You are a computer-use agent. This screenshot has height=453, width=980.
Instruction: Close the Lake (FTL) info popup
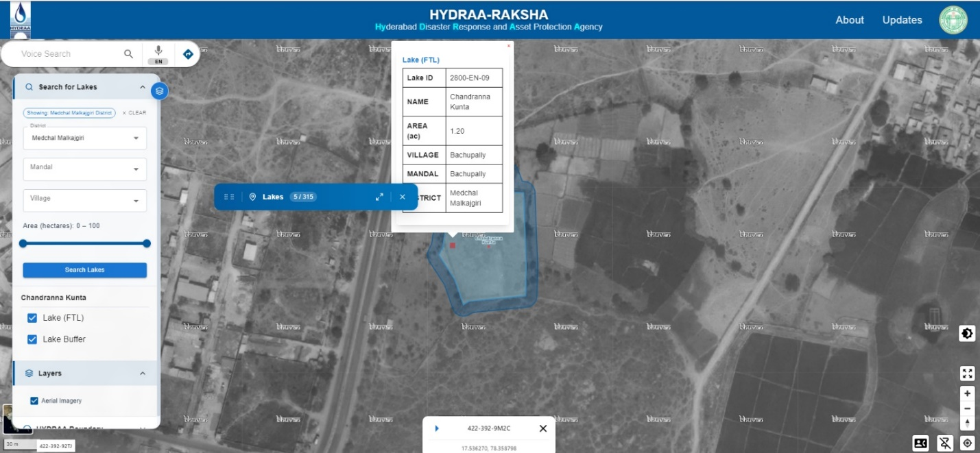click(509, 46)
